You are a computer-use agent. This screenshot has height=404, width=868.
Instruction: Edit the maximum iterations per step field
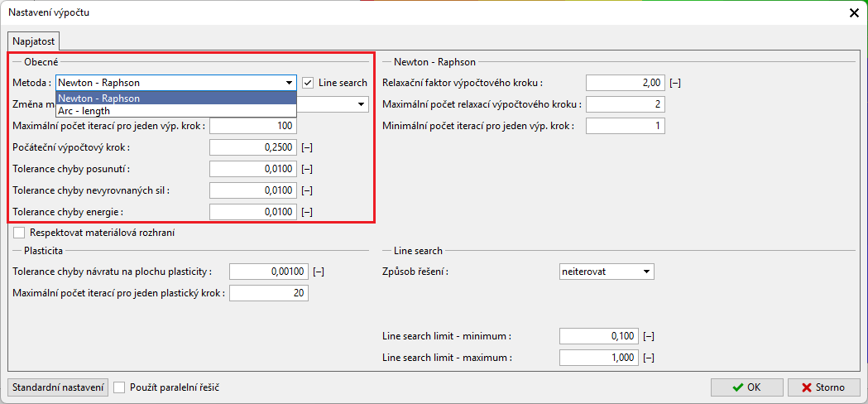tap(252, 126)
